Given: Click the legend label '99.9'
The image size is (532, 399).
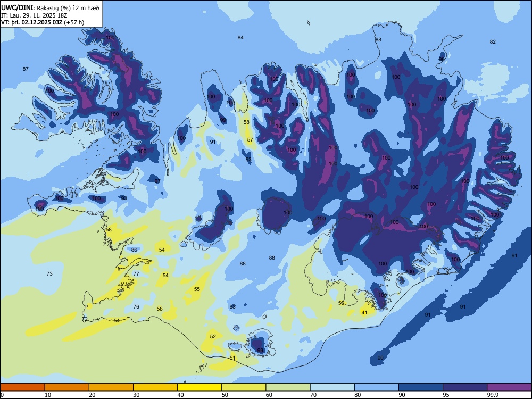Looking at the screenshot, I should tap(493, 395).
